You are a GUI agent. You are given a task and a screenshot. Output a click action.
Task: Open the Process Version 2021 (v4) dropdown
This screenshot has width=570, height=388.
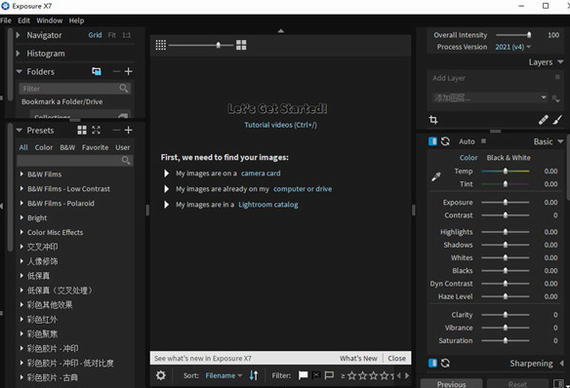pyautogui.click(x=513, y=47)
